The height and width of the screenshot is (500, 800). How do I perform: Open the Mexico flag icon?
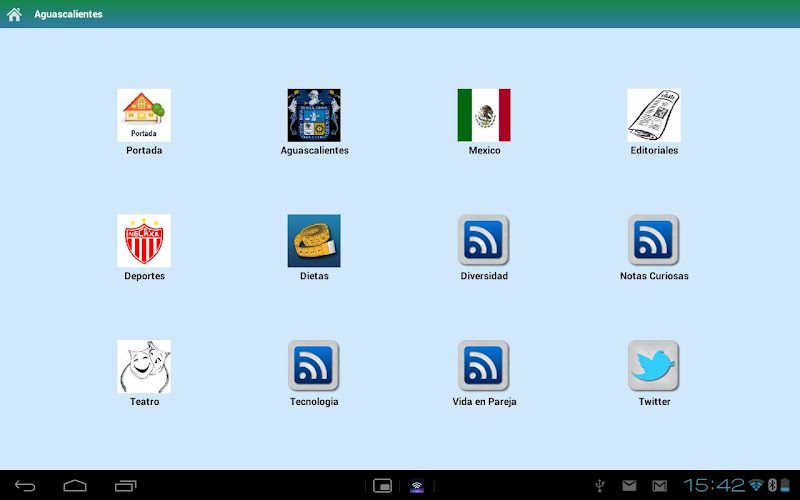[484, 115]
